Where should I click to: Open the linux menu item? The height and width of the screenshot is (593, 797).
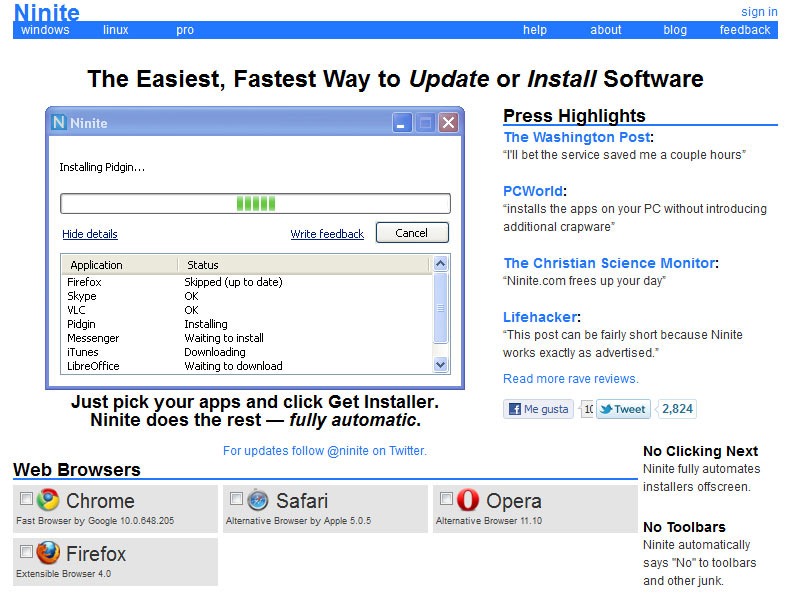(x=116, y=30)
